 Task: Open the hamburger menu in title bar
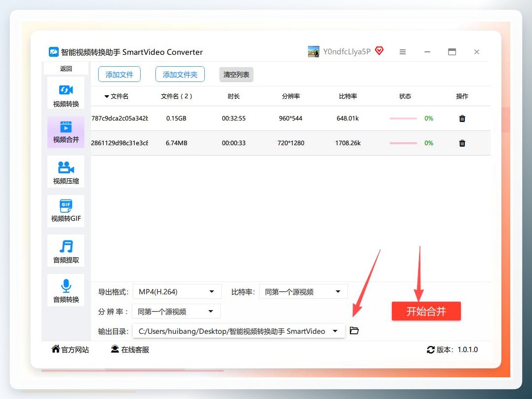403,52
